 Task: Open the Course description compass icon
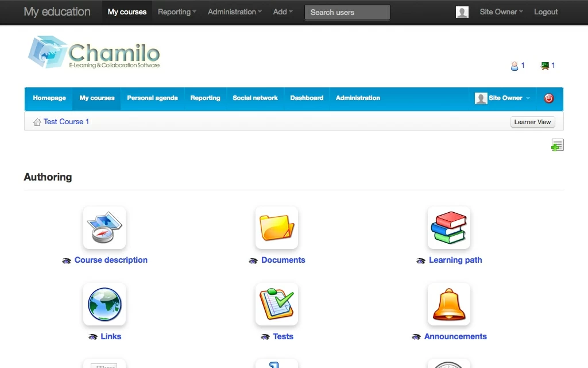[x=105, y=228]
